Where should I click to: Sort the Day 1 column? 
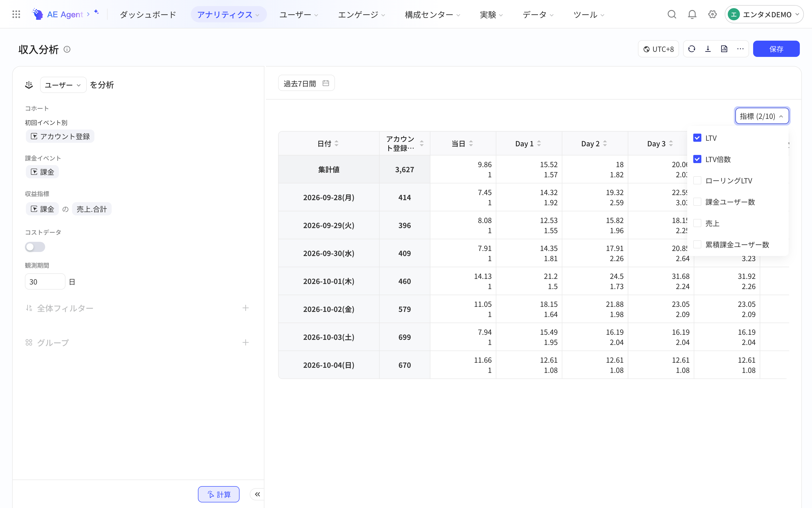pyautogui.click(x=539, y=144)
